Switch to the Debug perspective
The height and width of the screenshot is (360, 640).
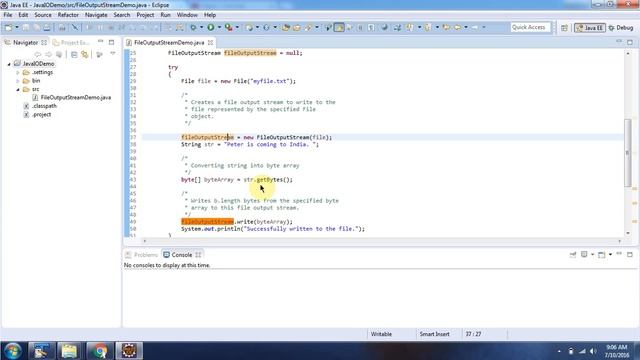(621, 28)
